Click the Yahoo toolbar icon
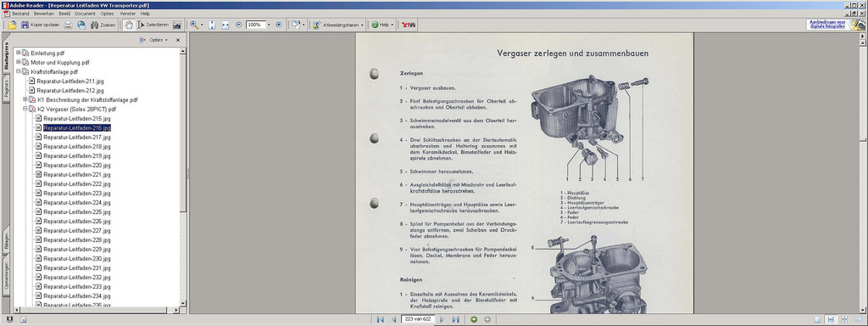The width and height of the screenshot is (868, 326). click(x=409, y=25)
